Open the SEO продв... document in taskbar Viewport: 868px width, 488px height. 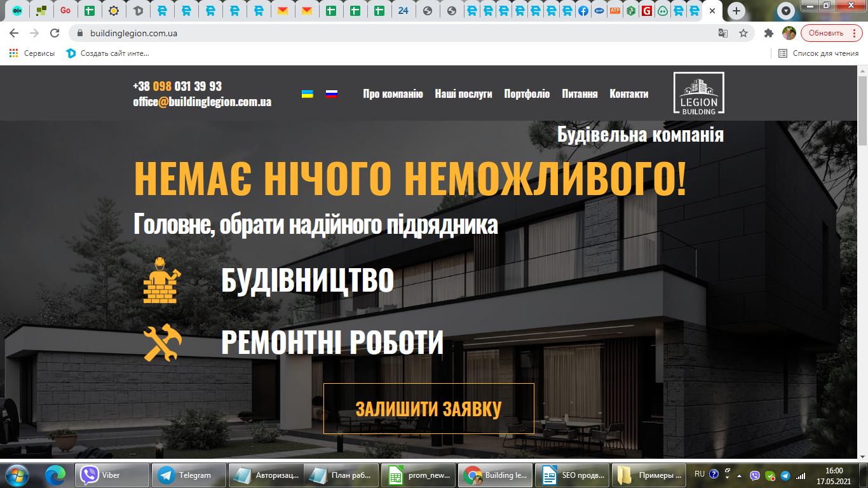[571, 475]
